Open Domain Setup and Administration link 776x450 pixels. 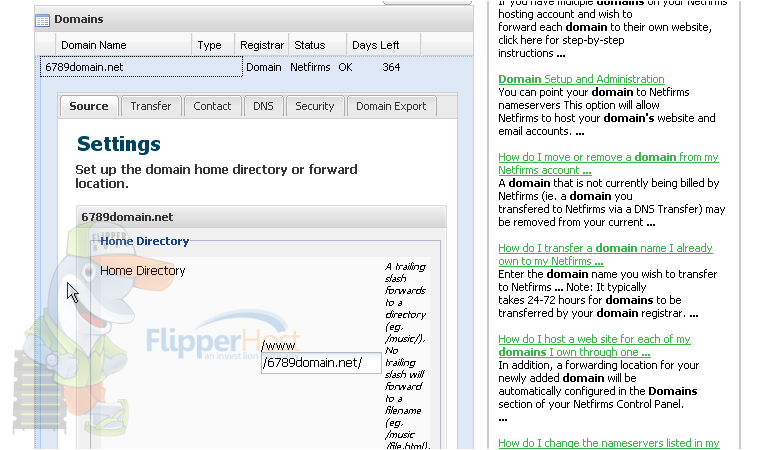[581, 79]
